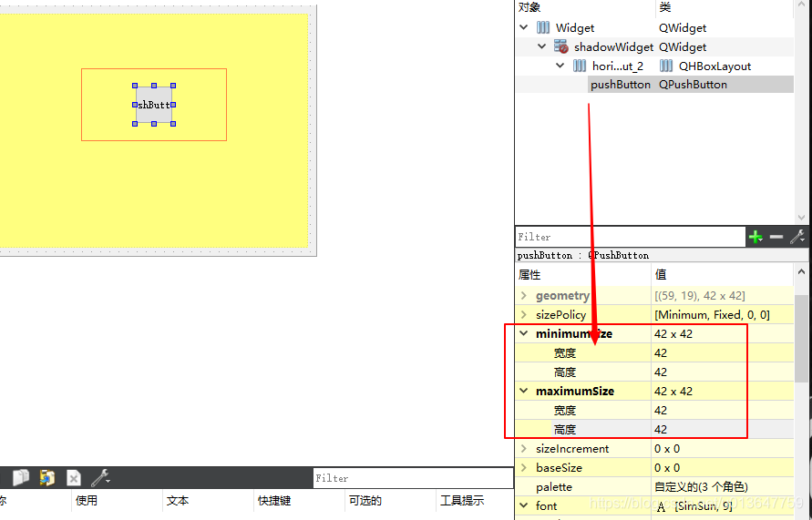
Task: Focus the action editor Filter field
Action: tap(413, 478)
